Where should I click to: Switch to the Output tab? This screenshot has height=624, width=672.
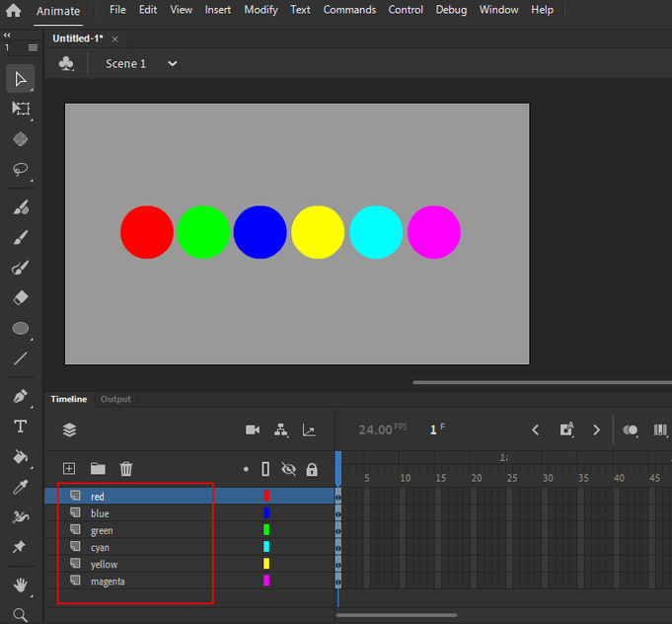pyautogui.click(x=115, y=399)
